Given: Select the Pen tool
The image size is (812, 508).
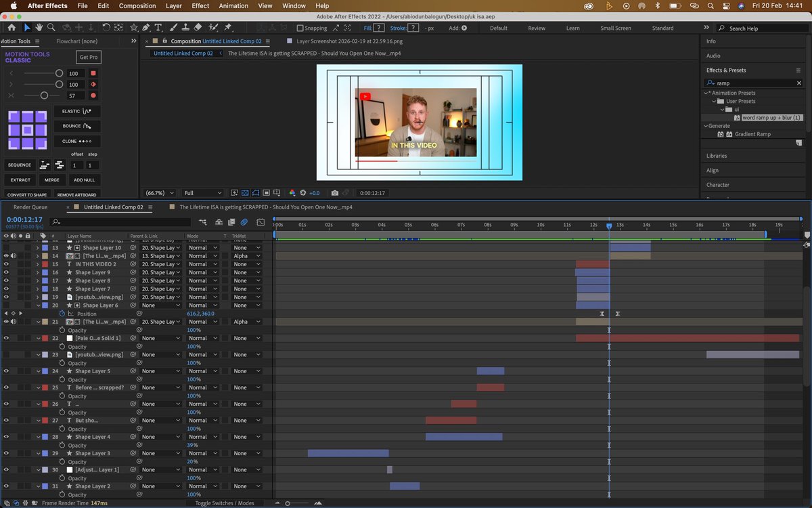Looking at the screenshot, I should click(x=146, y=28).
